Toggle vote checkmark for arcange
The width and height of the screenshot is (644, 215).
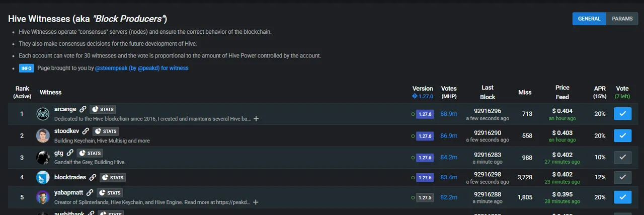click(x=622, y=114)
